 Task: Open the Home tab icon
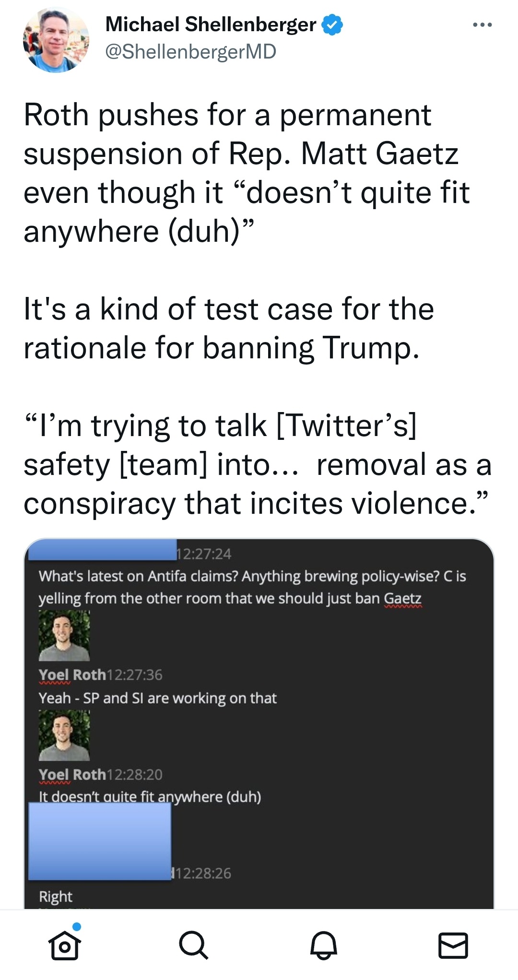(x=65, y=944)
